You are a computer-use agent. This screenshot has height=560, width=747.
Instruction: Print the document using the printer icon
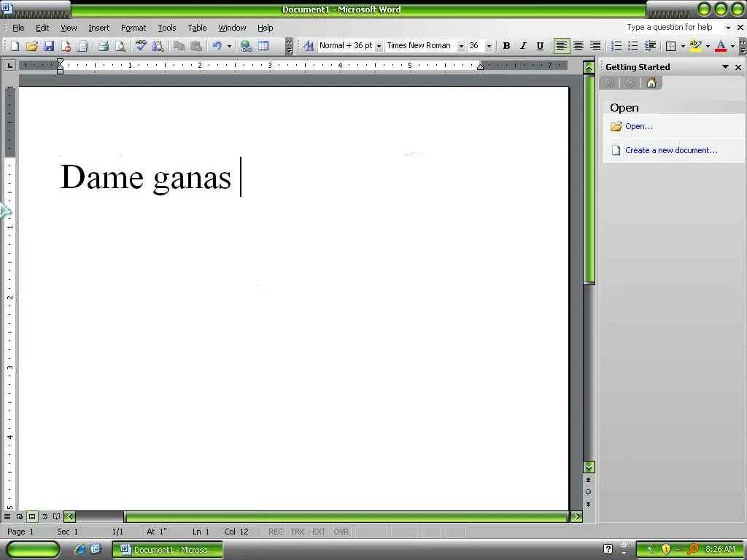click(104, 46)
